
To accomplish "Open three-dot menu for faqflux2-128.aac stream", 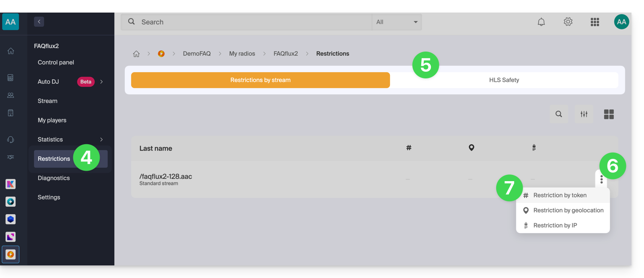I will point(601,179).
